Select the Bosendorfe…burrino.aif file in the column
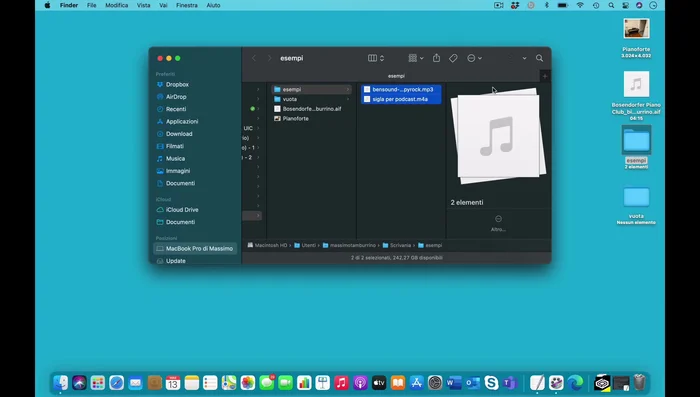Image resolution: width=700 pixels, height=397 pixels. (311, 109)
